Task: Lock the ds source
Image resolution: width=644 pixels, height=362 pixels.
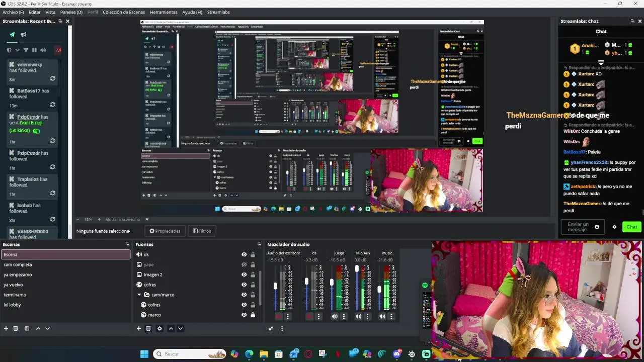Action: tap(253, 254)
